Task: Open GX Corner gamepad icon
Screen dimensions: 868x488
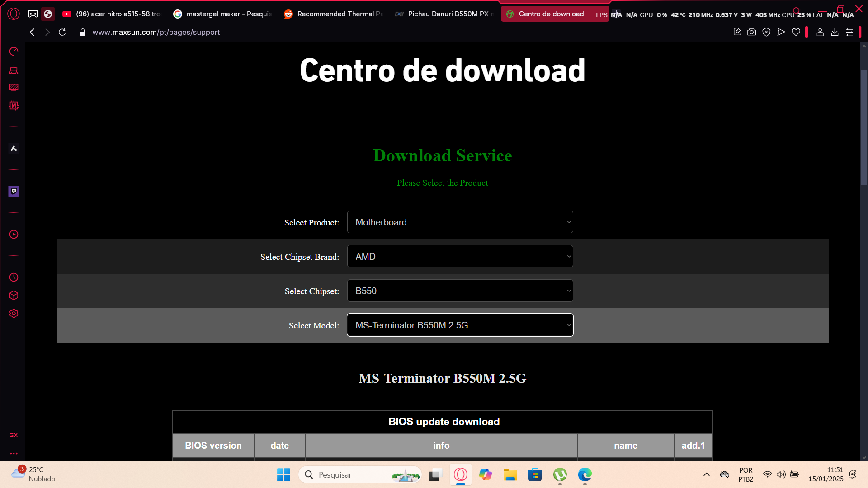Action: (33, 14)
